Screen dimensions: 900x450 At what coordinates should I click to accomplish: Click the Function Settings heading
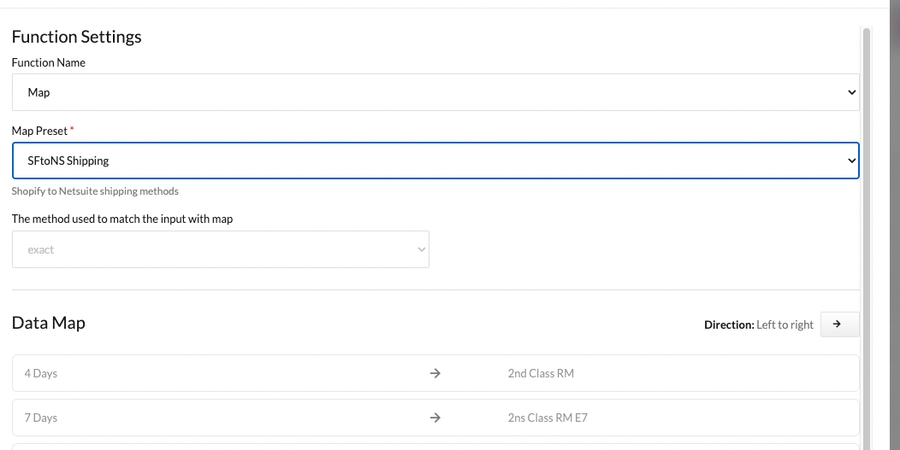77,37
